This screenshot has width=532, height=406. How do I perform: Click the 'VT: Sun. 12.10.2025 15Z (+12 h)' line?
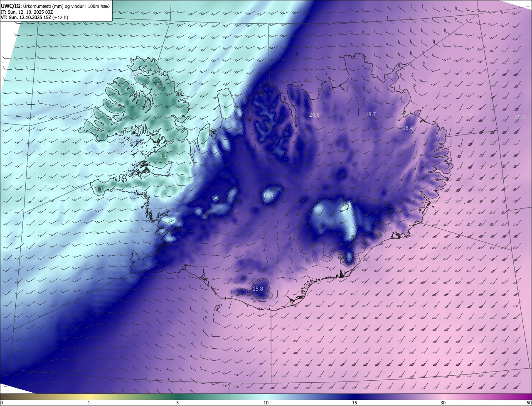pos(34,17)
